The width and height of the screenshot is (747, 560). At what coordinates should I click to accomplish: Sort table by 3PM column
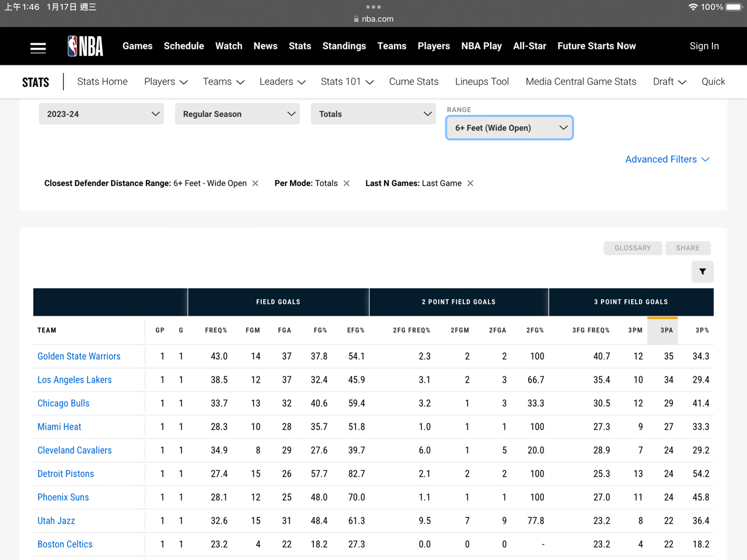[x=635, y=330]
